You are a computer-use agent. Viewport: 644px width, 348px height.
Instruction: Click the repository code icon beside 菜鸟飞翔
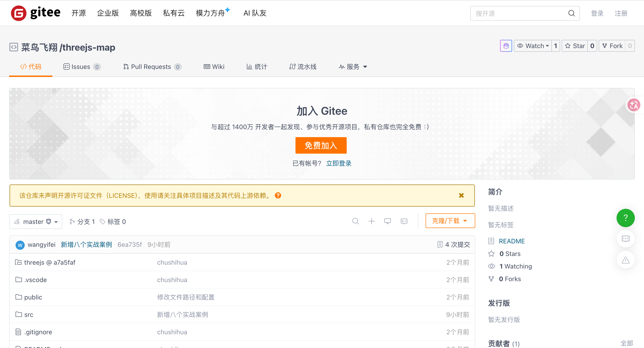(x=14, y=47)
